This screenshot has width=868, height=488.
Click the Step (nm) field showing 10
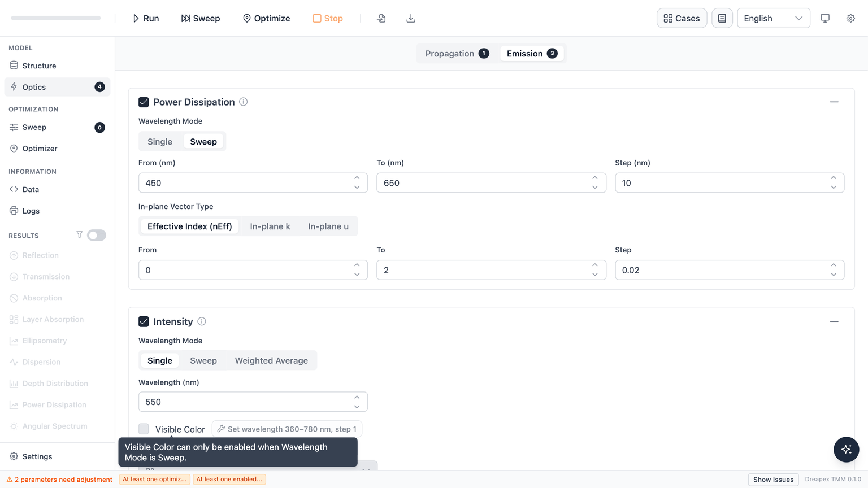(730, 183)
